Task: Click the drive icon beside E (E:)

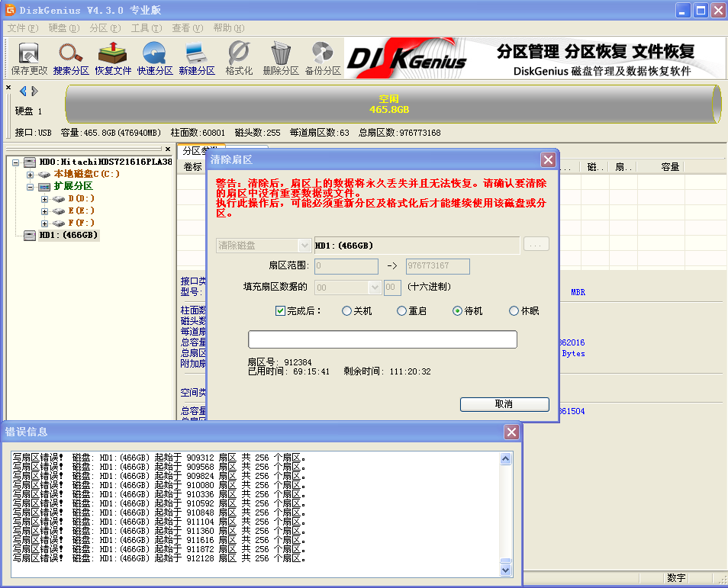Action: click(59, 211)
